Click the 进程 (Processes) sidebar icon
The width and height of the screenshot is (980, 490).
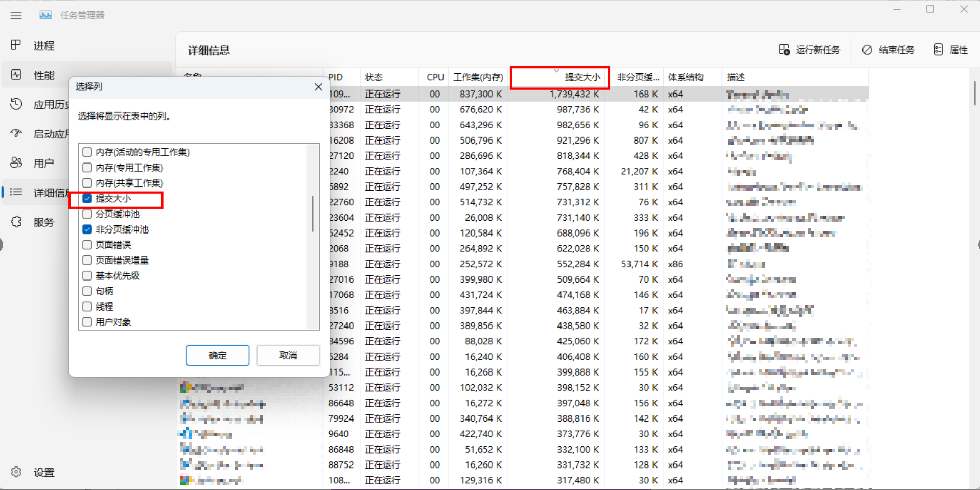point(16,45)
